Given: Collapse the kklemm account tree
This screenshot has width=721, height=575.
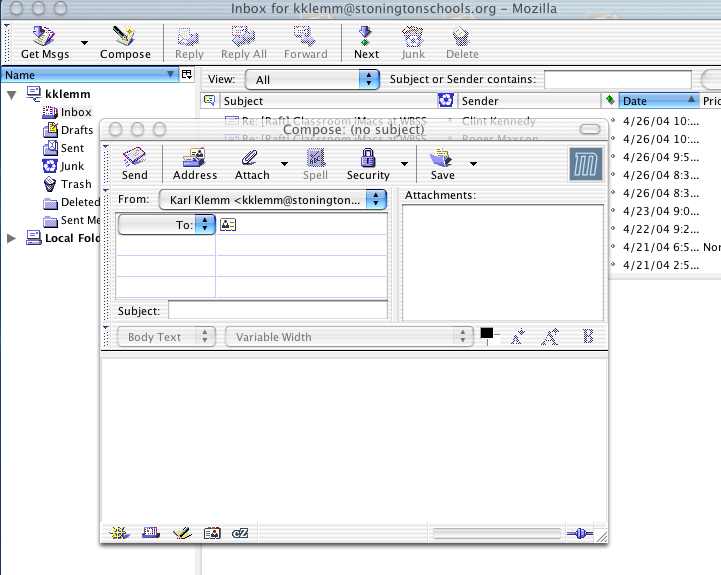Looking at the screenshot, I should [x=12, y=94].
